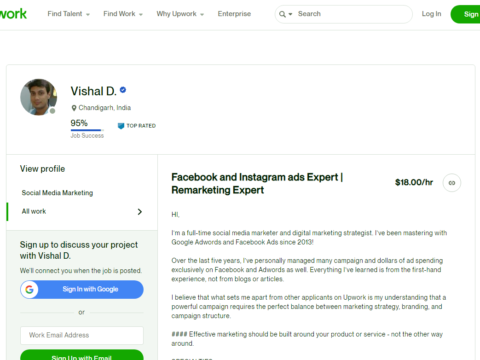
Task: Click the verified badge next to Vishal D.
Action: [123, 90]
